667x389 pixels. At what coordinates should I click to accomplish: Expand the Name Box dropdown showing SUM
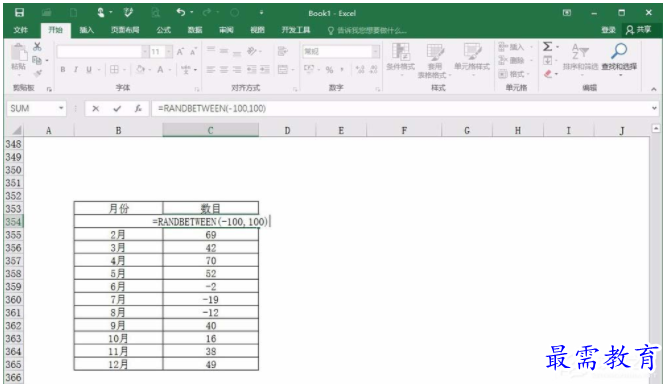(61, 108)
